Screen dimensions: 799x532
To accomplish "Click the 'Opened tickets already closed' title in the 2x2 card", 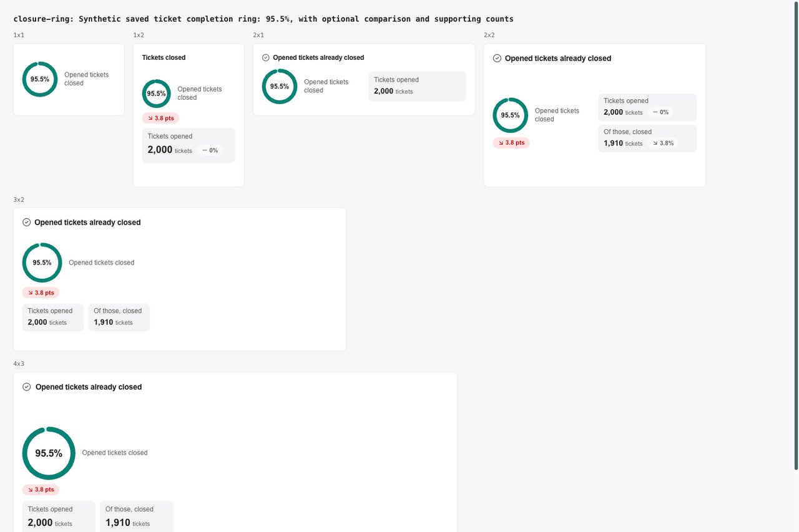I will tap(558, 58).
